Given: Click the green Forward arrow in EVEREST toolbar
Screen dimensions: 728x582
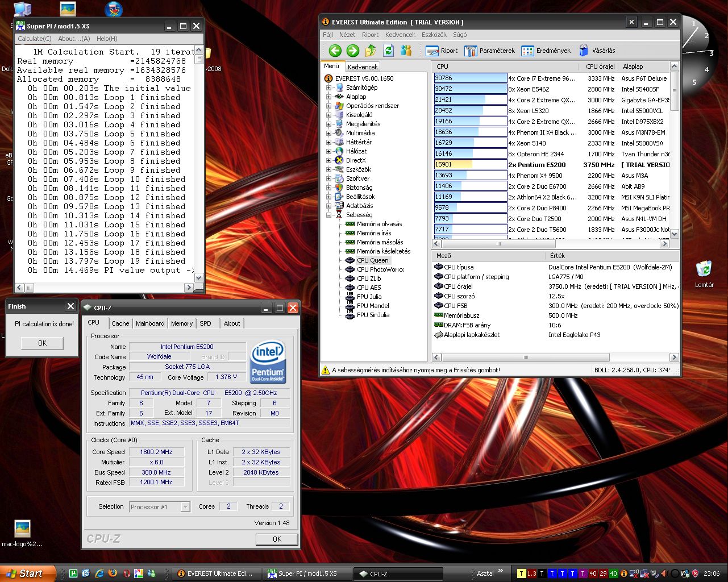Looking at the screenshot, I should (x=353, y=51).
